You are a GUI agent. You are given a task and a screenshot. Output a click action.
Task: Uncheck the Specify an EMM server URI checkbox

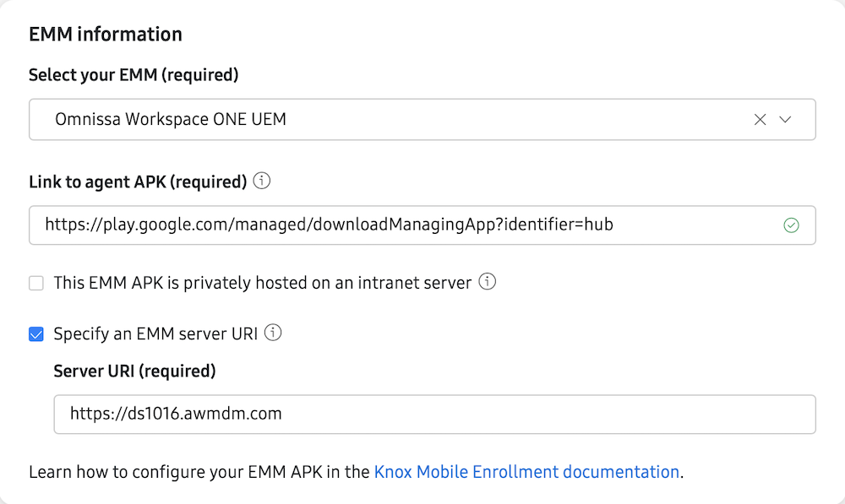click(36, 334)
